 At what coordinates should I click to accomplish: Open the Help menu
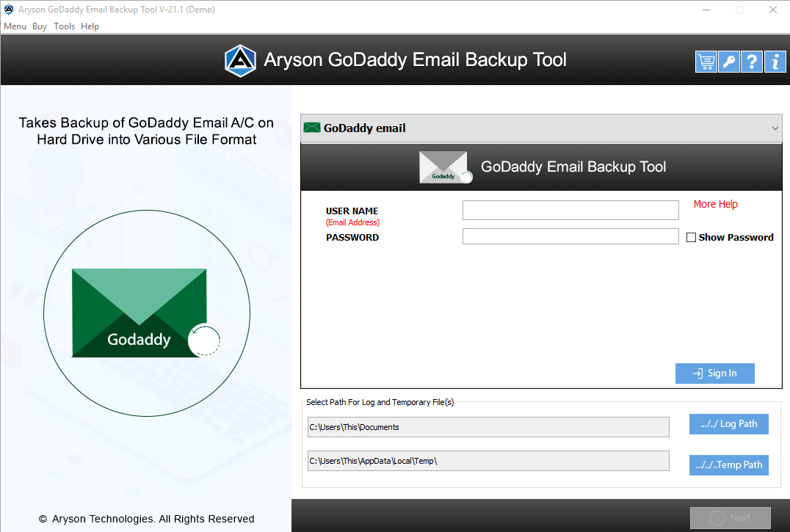coord(90,26)
